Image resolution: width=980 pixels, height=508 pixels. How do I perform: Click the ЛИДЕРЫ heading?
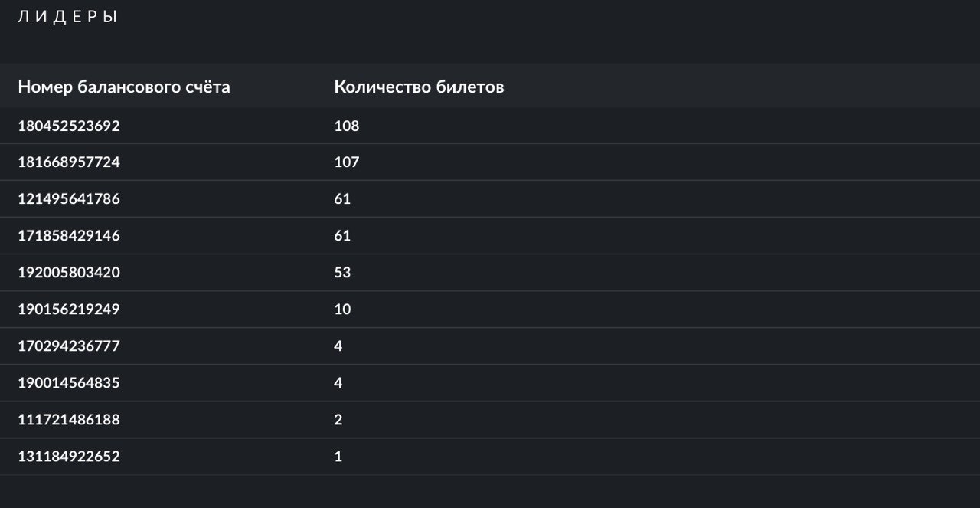(x=67, y=17)
